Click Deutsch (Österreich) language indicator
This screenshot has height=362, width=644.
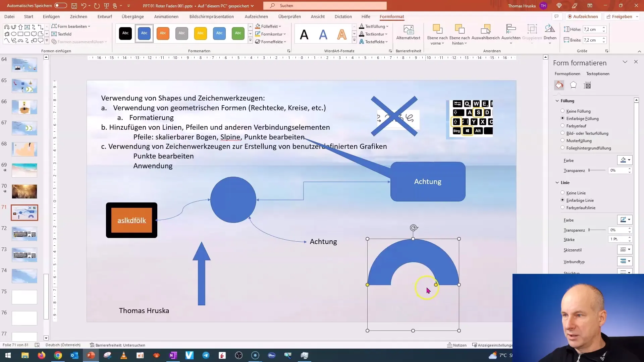click(63, 345)
